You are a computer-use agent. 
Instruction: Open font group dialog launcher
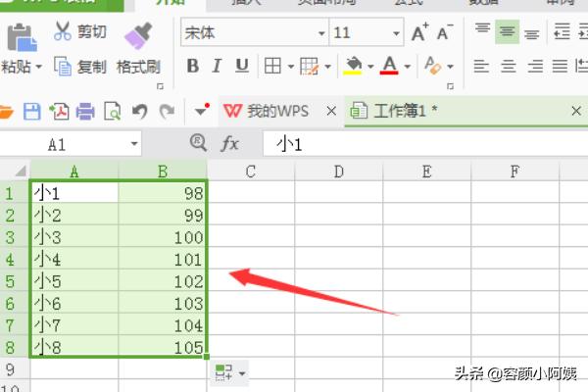(451, 86)
